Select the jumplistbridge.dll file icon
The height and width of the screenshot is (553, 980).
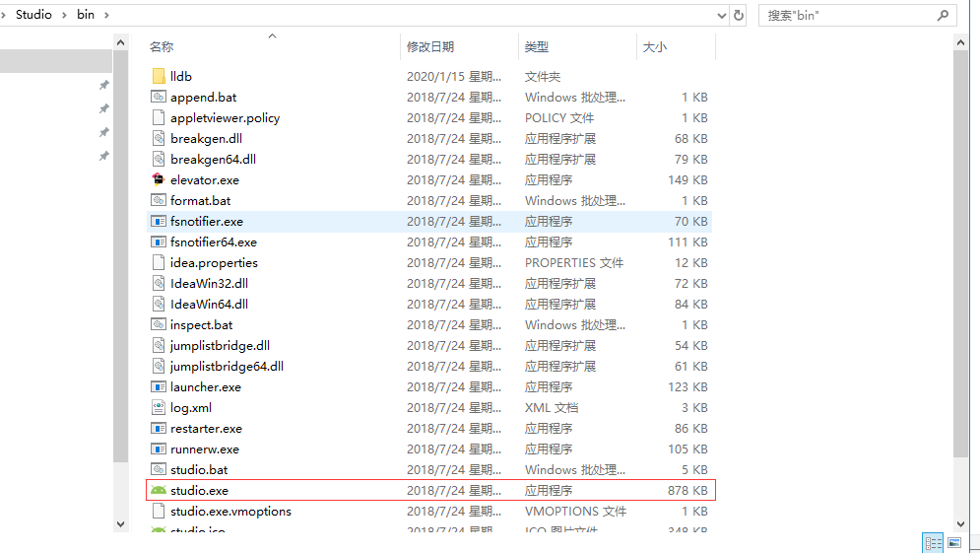tap(159, 345)
